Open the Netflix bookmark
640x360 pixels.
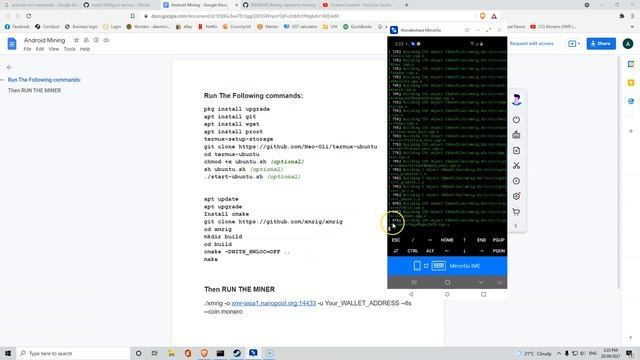coord(208,27)
